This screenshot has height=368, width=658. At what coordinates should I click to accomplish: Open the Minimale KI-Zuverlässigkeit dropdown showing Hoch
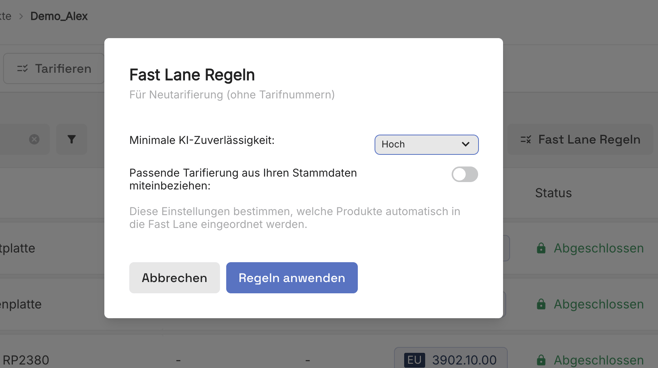[426, 144]
